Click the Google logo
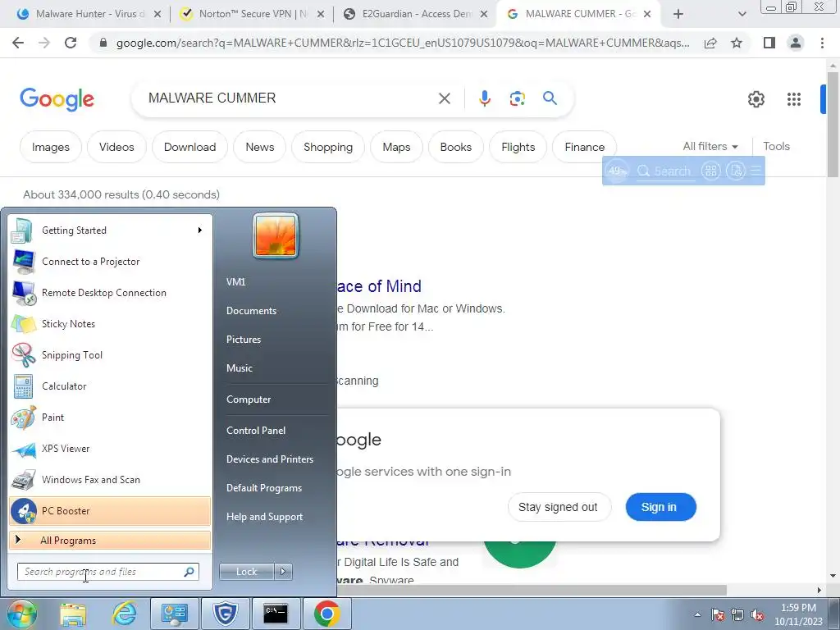 tap(57, 99)
